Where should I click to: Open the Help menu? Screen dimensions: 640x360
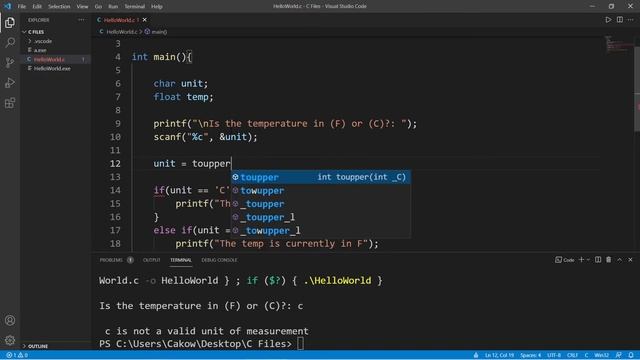click(x=157, y=7)
